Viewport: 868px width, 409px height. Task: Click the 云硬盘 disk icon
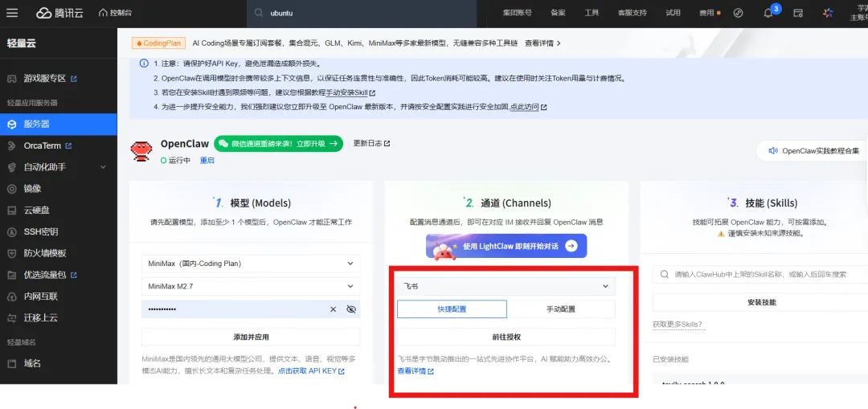(11, 211)
